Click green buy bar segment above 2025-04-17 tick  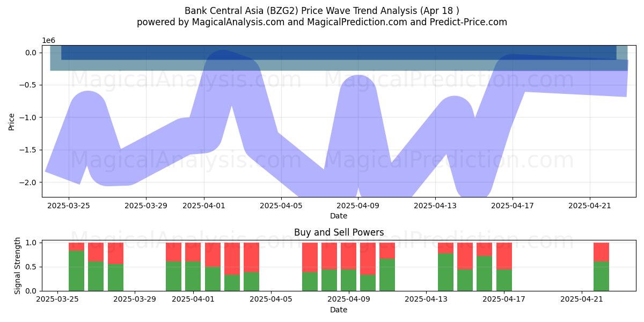pyautogui.click(x=504, y=280)
